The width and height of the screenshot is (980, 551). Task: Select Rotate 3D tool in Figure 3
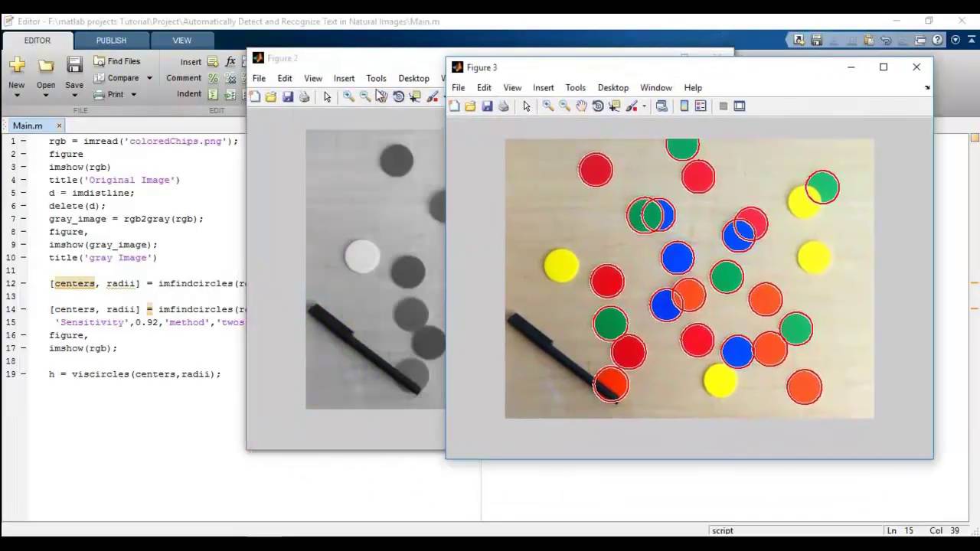[598, 106]
